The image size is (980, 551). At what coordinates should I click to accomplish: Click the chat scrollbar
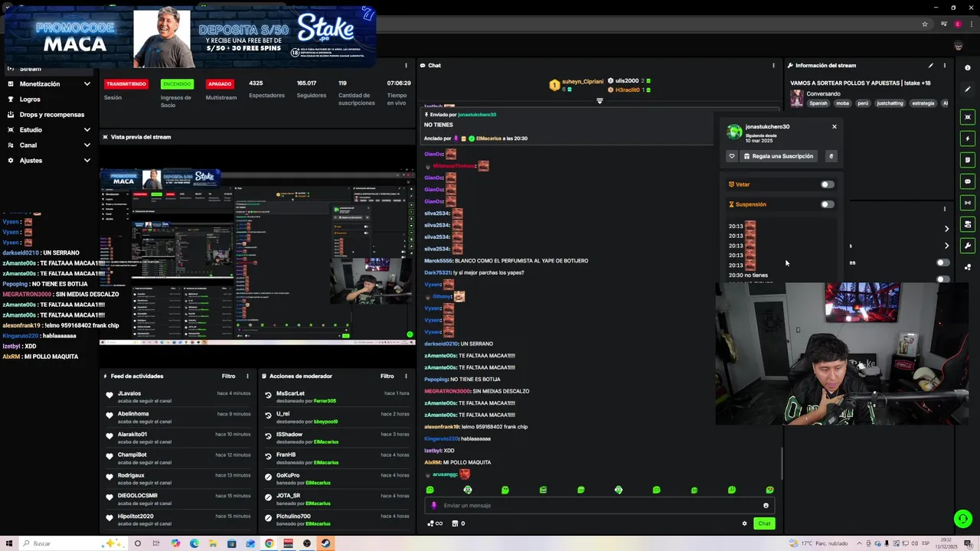pyautogui.click(x=782, y=464)
